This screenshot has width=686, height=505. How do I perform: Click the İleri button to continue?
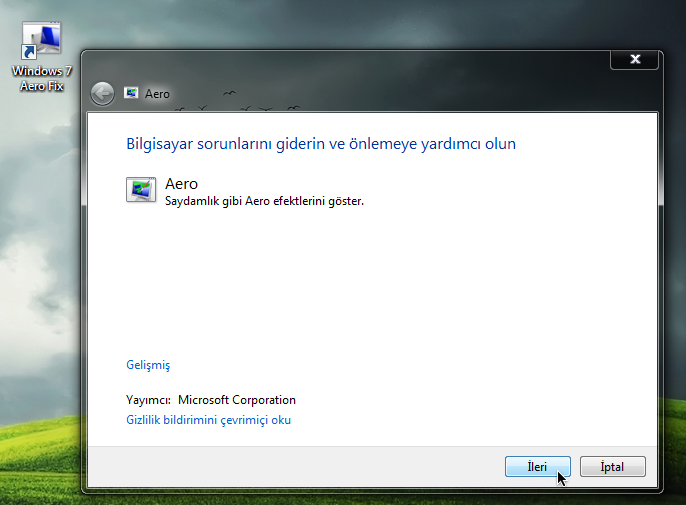point(538,466)
